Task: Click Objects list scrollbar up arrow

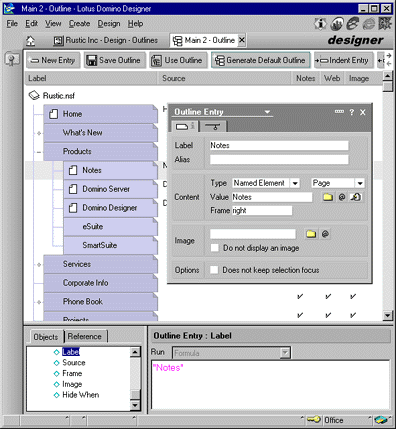Action: click(135, 352)
